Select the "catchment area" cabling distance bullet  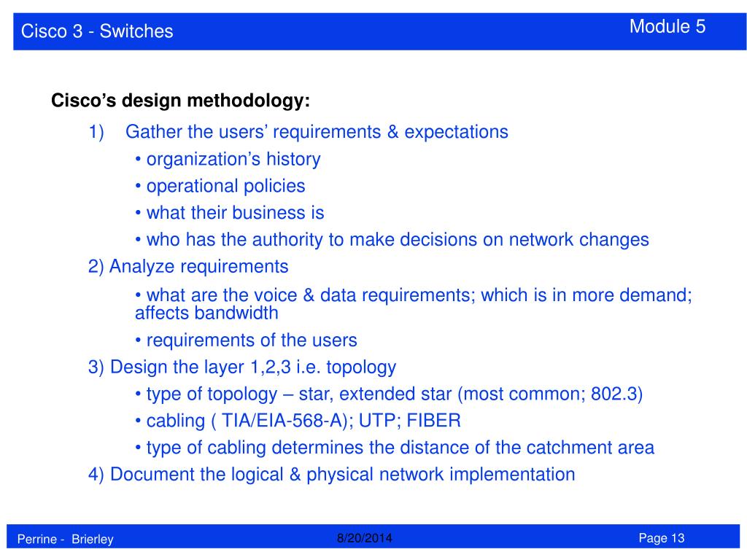(x=399, y=448)
